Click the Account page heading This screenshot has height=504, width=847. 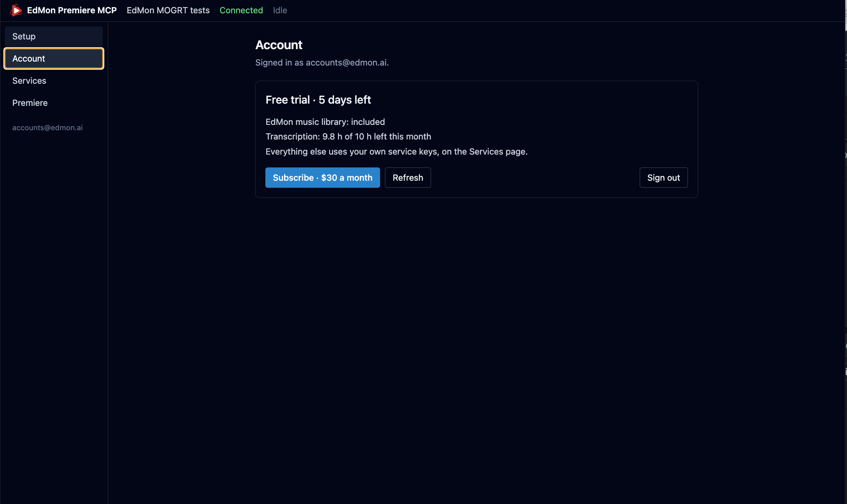tap(279, 45)
